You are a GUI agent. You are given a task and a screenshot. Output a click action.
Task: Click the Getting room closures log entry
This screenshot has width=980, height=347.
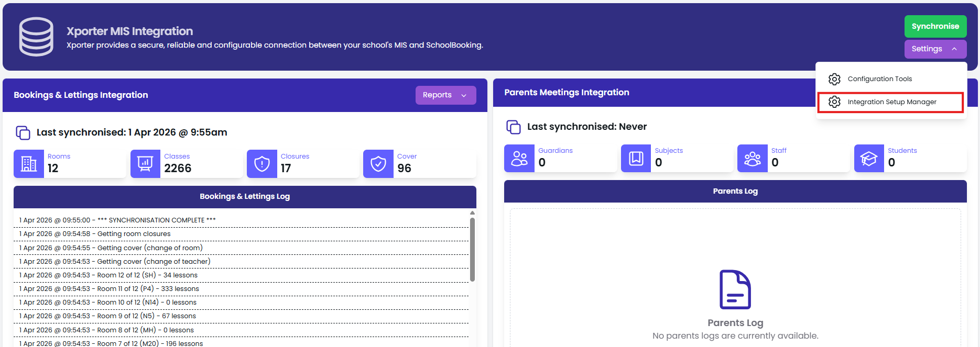pos(241,234)
